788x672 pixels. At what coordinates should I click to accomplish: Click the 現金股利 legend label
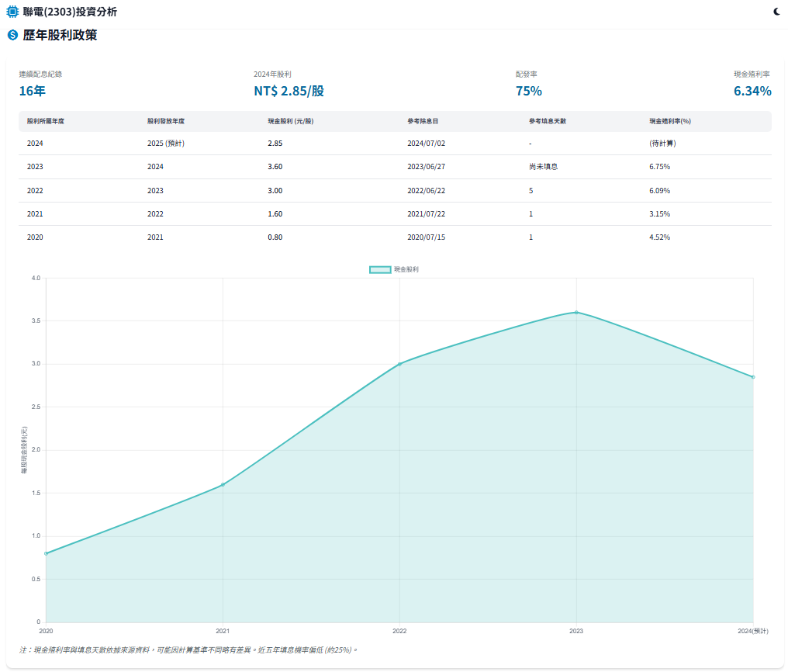click(x=406, y=269)
